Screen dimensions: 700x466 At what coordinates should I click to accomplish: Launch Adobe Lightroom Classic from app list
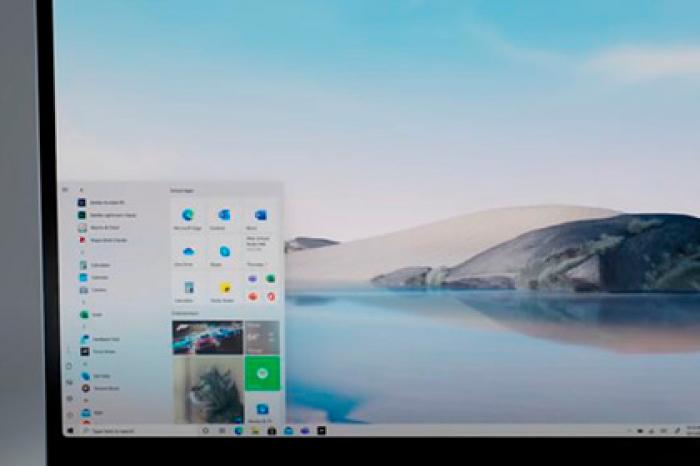[107, 215]
